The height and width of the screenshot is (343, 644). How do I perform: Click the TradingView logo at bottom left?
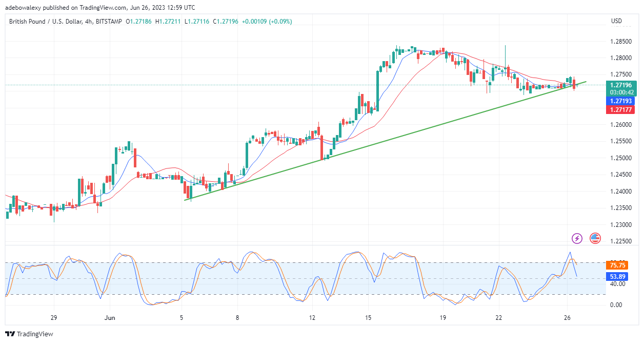point(29,334)
